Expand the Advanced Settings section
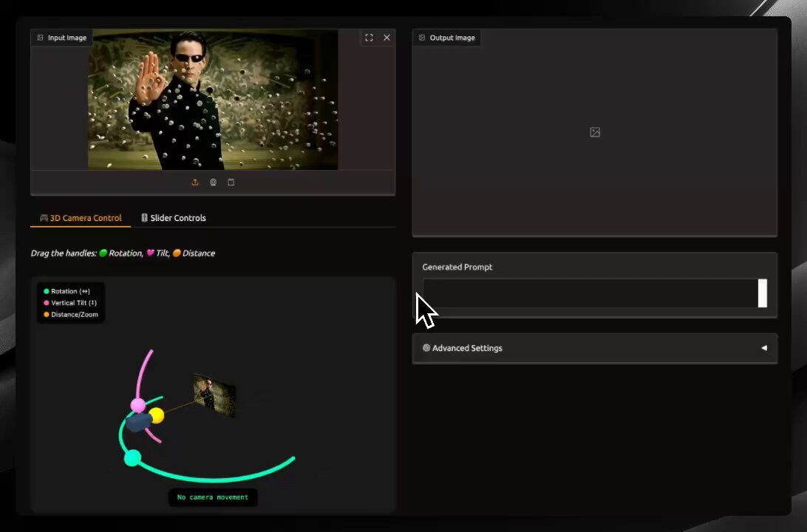Viewport: 807px width, 532px height. pyautogui.click(x=594, y=348)
